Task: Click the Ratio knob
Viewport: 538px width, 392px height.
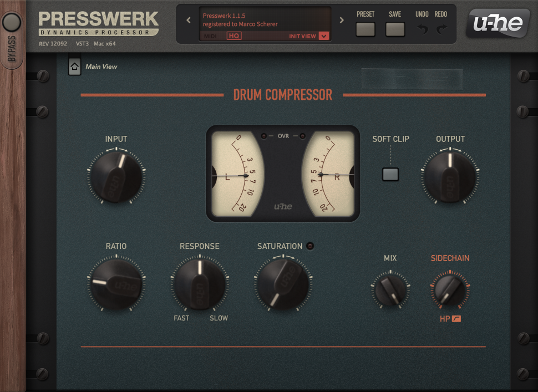Action: pos(116,283)
